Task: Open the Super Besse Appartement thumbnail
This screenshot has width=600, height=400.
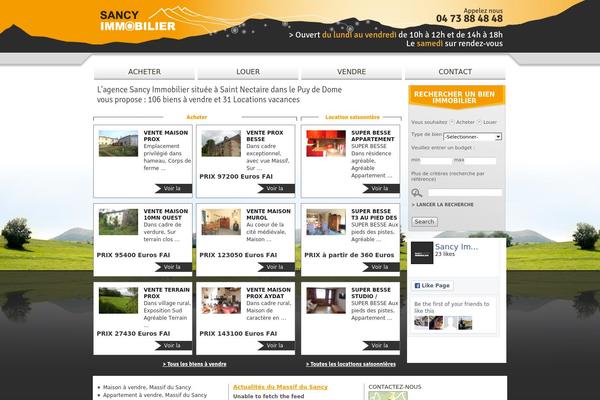Action: click(x=326, y=143)
